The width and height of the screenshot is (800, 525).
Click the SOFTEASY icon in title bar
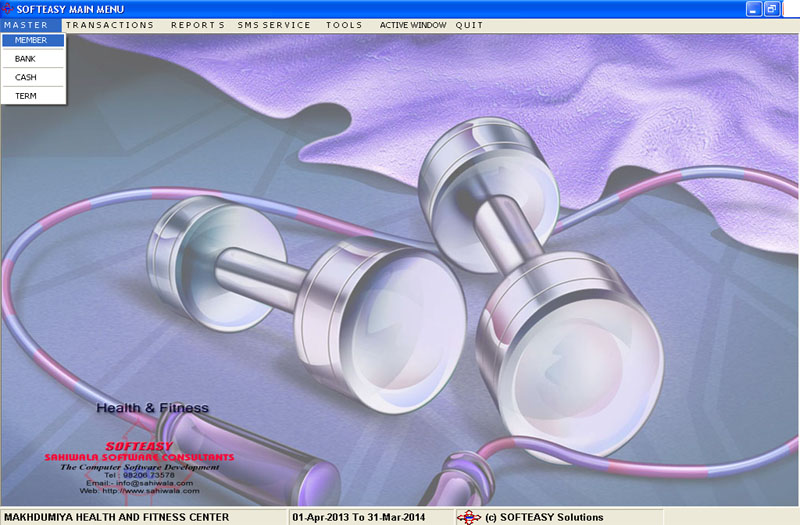click(7, 8)
